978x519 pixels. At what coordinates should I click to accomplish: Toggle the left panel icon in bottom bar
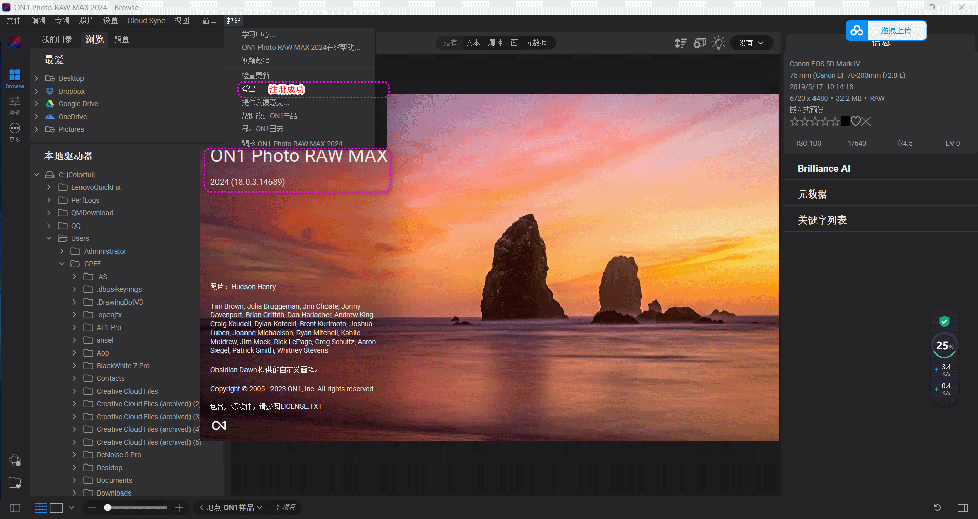pyautogui.click(x=15, y=508)
